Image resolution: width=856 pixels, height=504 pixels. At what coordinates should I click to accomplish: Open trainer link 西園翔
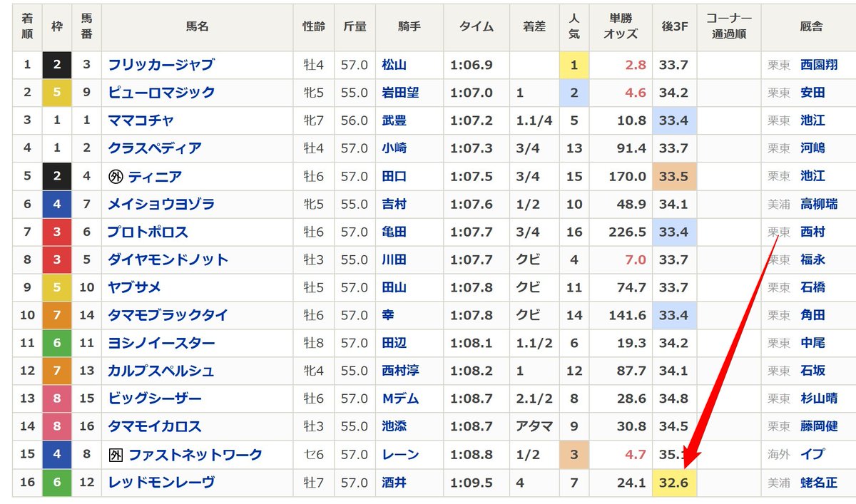pos(819,65)
